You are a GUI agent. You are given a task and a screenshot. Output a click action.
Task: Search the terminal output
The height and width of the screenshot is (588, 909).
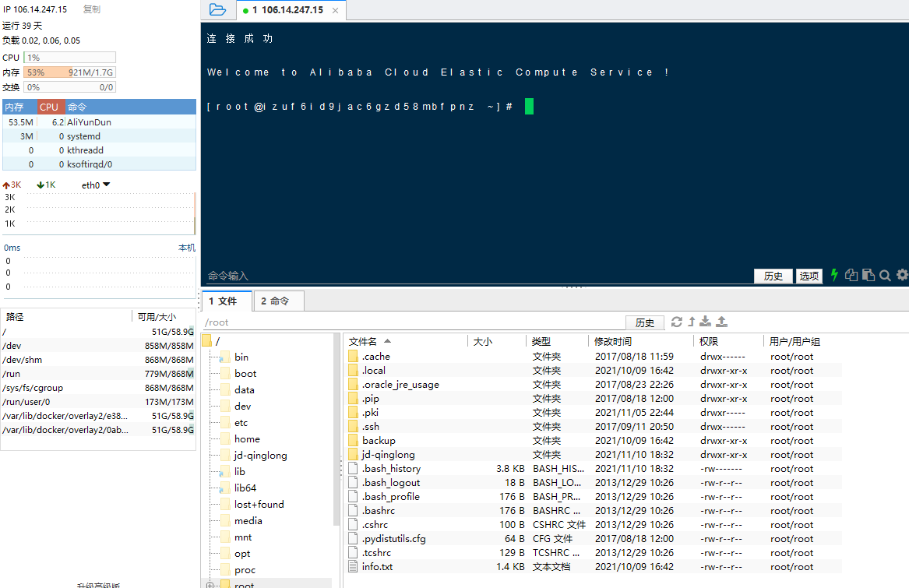[886, 275]
